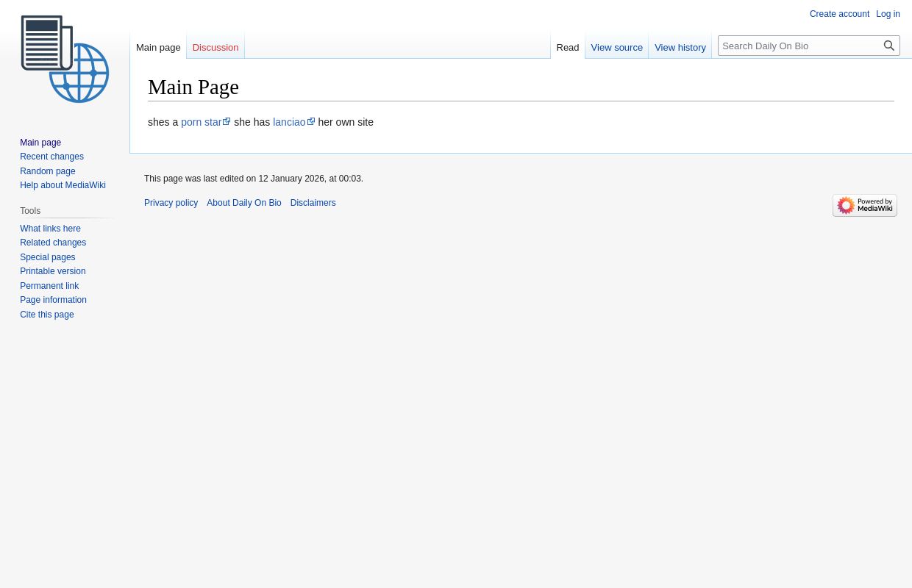This screenshot has height=588, width=912.
Task: Open the Privacy policy footer link
Action: (x=171, y=203)
